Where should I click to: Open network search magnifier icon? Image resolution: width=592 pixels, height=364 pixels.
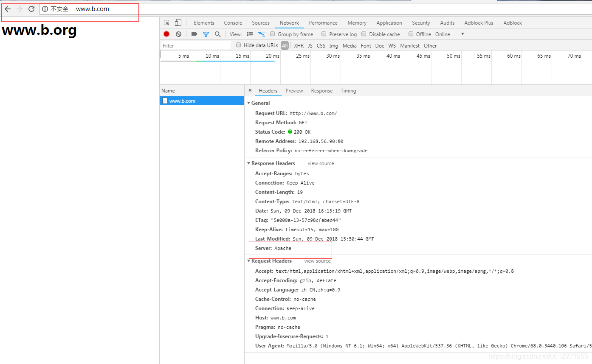click(x=217, y=34)
